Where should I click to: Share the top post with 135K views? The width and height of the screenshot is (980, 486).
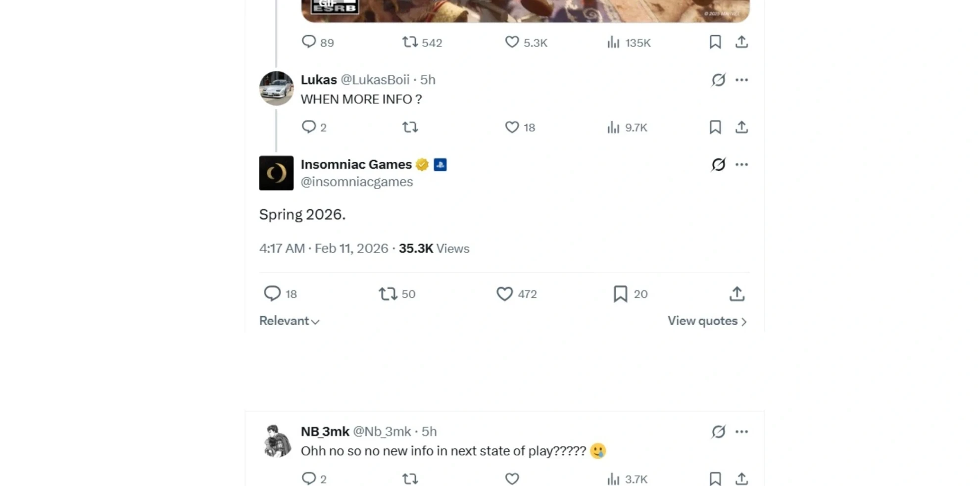[741, 42]
